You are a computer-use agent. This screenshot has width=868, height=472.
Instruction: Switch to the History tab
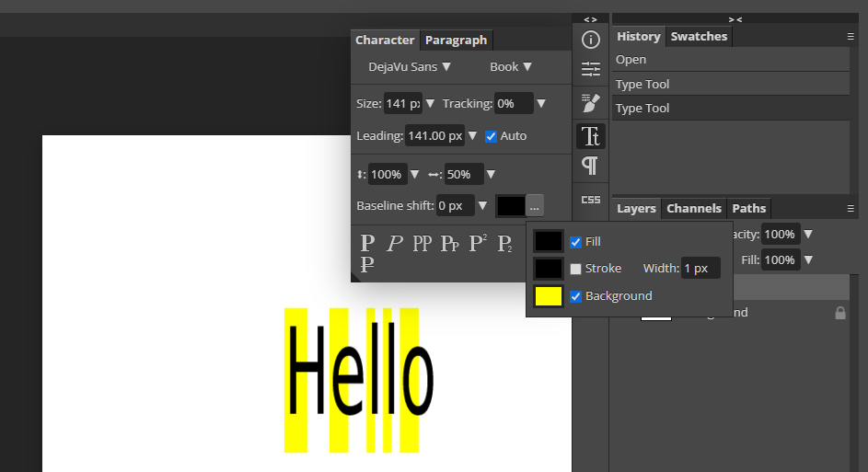(x=639, y=37)
